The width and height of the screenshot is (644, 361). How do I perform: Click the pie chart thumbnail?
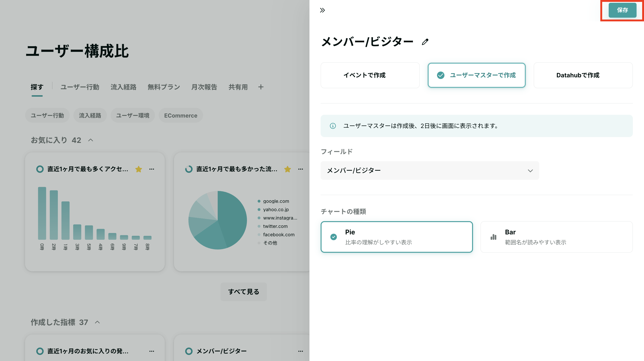[x=217, y=220]
